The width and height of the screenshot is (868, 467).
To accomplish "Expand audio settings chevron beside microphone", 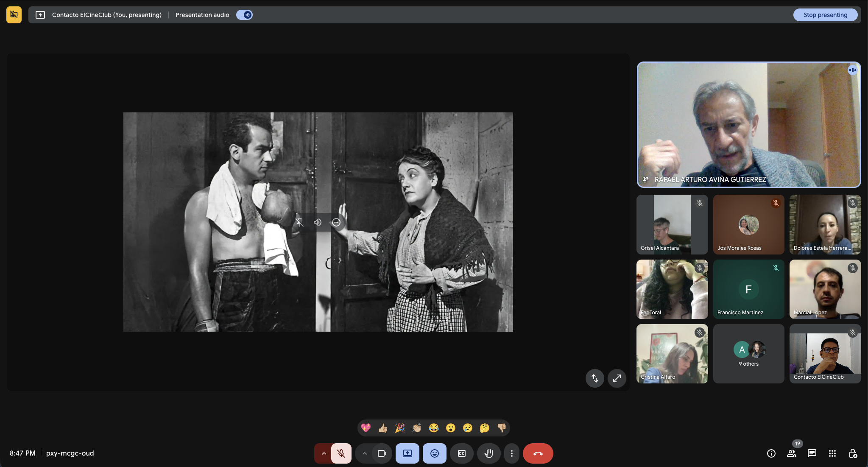I will [324, 453].
